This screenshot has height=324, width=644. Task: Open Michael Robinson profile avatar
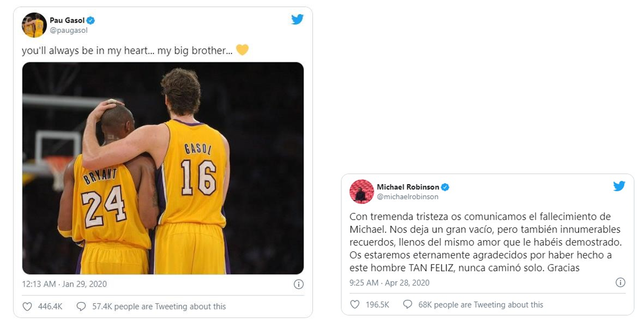[x=362, y=192]
